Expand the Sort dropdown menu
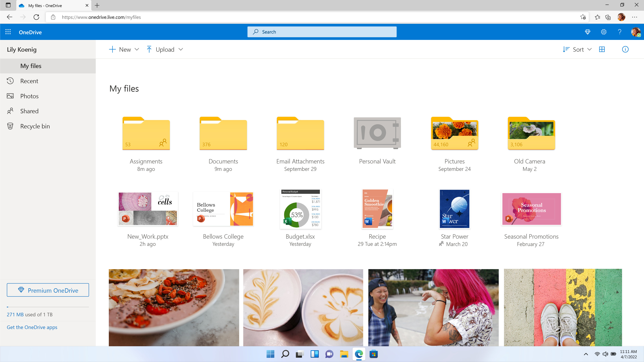Image resolution: width=644 pixels, height=362 pixels. pos(577,49)
